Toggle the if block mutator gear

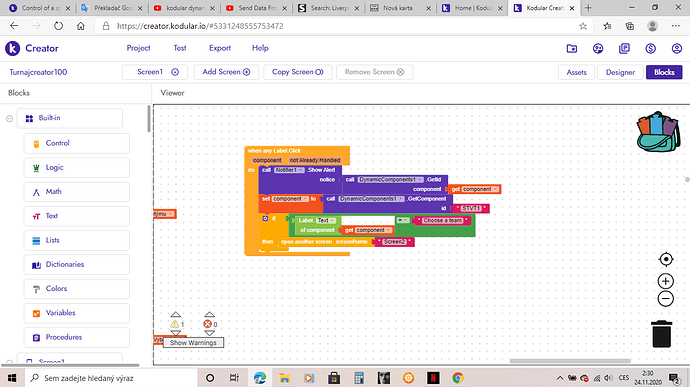click(265, 218)
